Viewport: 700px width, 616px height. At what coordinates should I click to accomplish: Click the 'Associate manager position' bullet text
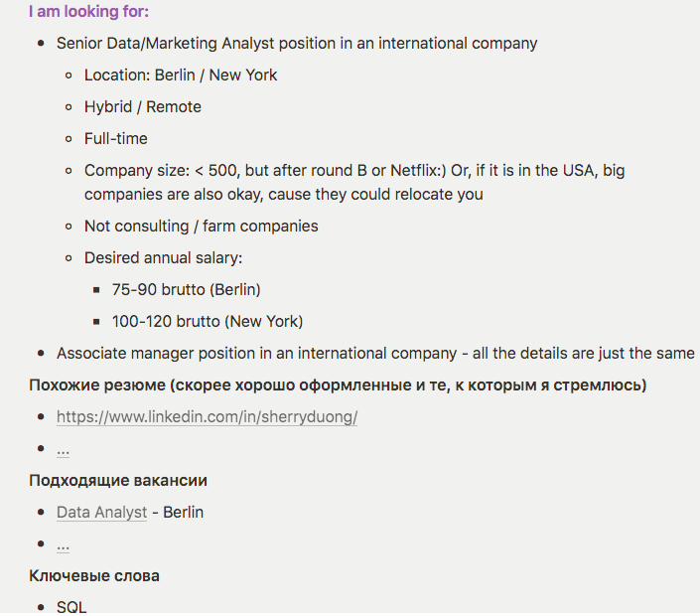(375, 354)
